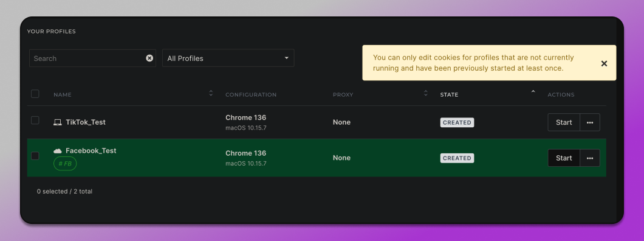Viewport: 644px width, 241px height.
Task: Open the Facebook_Test profile name
Action: (x=91, y=150)
